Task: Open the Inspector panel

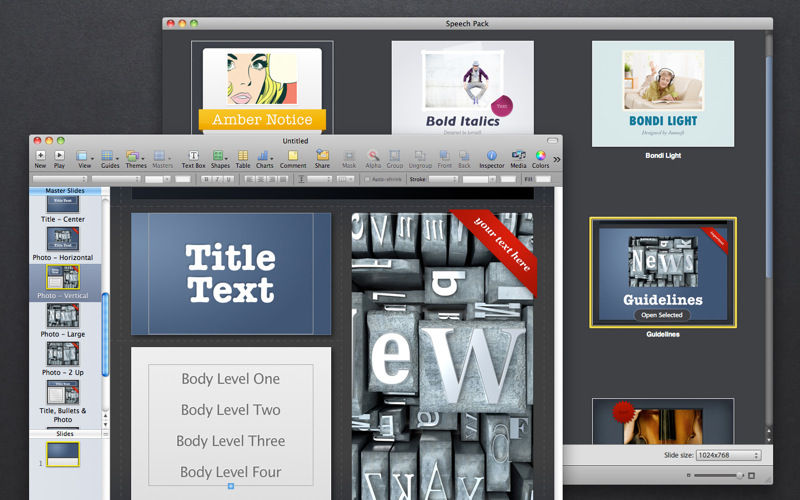Action: pos(491,156)
